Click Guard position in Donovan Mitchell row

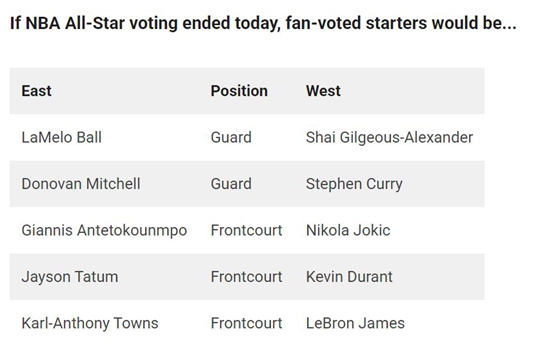point(231,184)
